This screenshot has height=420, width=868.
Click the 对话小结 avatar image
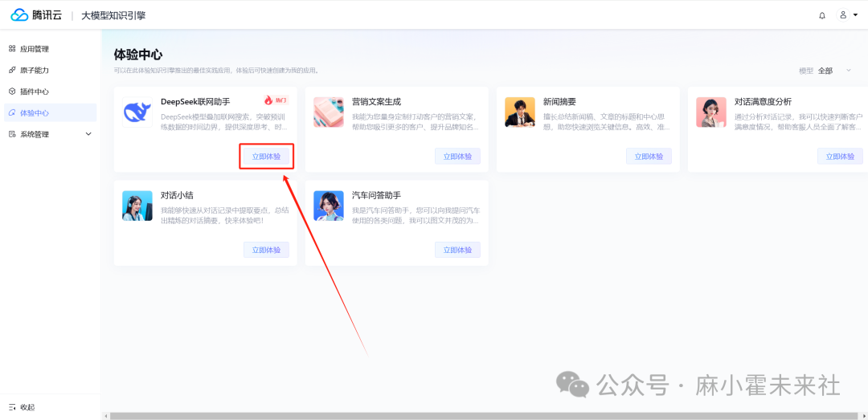pos(137,206)
